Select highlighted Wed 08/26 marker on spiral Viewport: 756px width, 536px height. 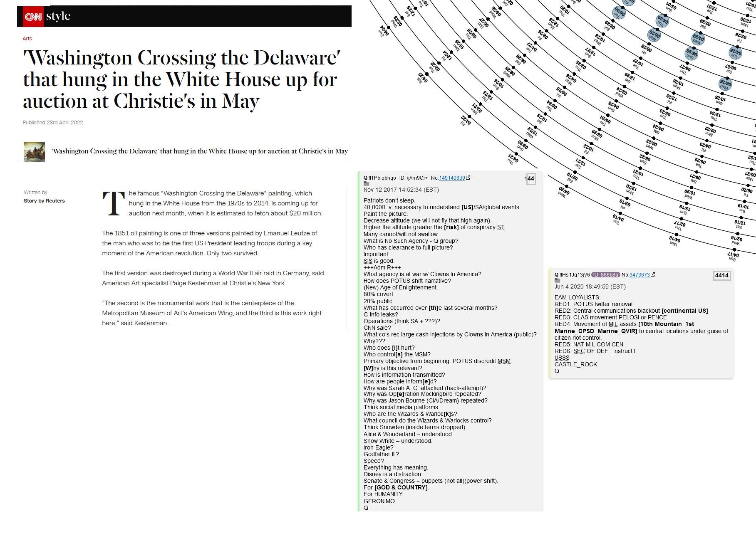click(725, 84)
